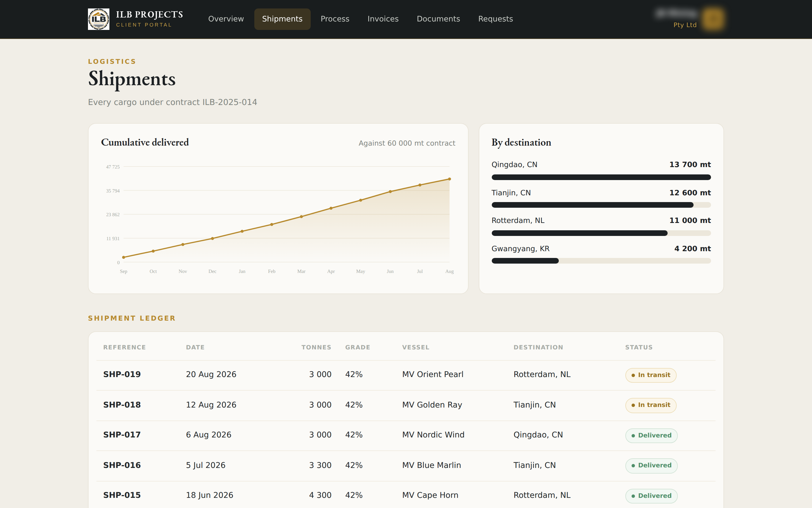Open the Documents tab
This screenshot has height=508, width=812.
click(438, 19)
